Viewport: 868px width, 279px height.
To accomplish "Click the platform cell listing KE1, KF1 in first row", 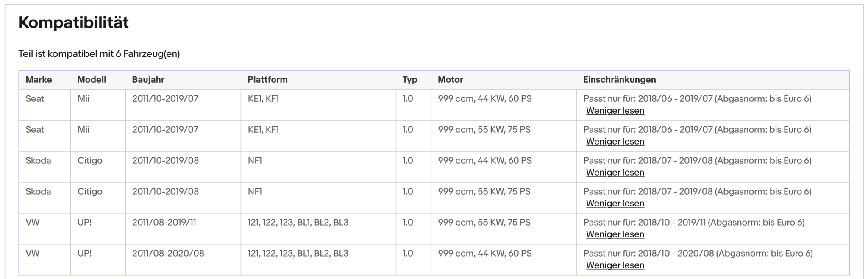I will click(318, 105).
